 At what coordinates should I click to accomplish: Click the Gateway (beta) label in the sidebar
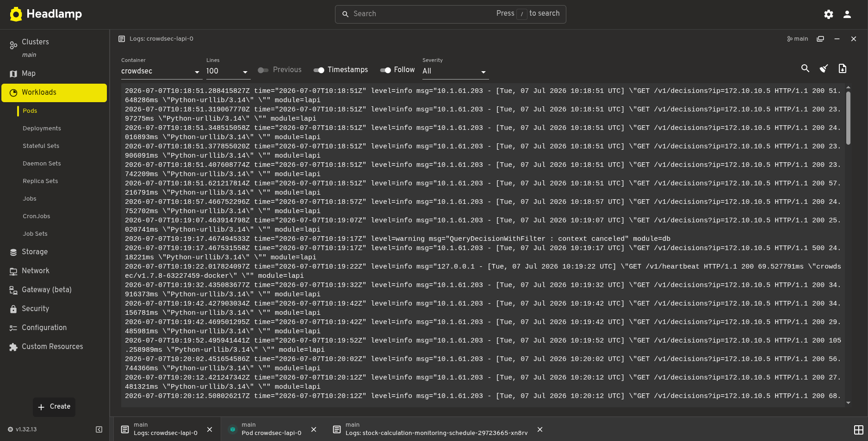[x=47, y=290]
